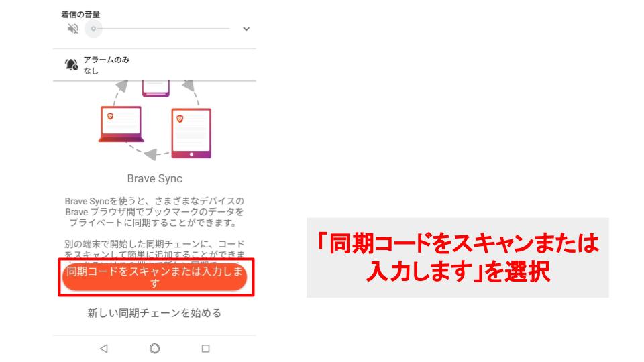Click the phone illustration at top of graphic
This screenshot has width=644, height=362.
pyautogui.click(x=156, y=88)
